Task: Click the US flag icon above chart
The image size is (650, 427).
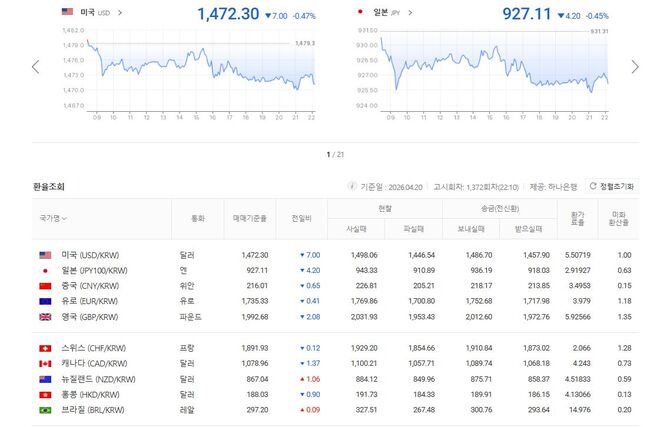Action: (x=67, y=12)
